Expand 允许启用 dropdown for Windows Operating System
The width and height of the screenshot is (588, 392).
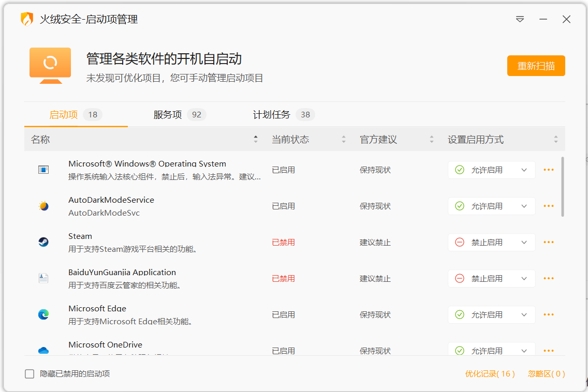(492, 170)
